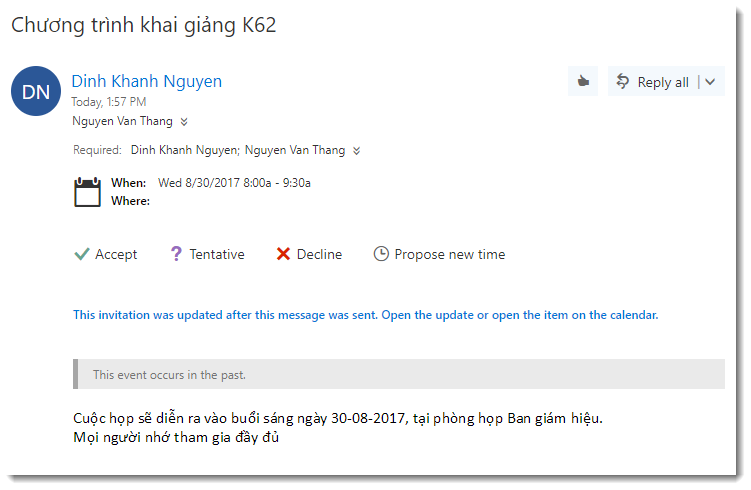Click the invitation updated notice link
Image resolution: width=751 pixels, height=490 pixels.
365,315
